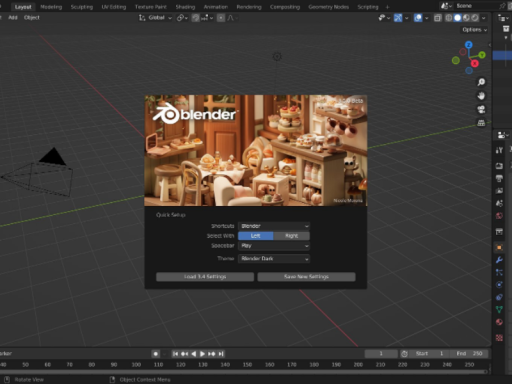Open the Theme dropdown Blender Dark
Image resolution: width=512 pixels, height=384 pixels.
click(274, 258)
